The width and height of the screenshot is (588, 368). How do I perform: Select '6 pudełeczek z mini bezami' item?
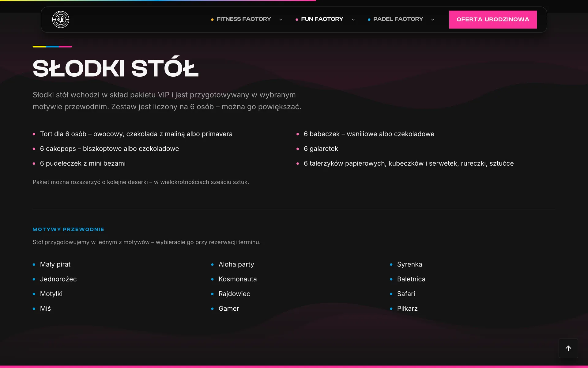click(83, 163)
